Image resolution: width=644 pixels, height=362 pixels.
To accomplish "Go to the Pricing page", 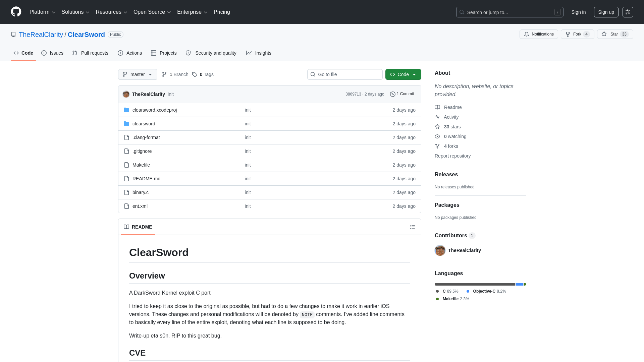I will (222, 12).
